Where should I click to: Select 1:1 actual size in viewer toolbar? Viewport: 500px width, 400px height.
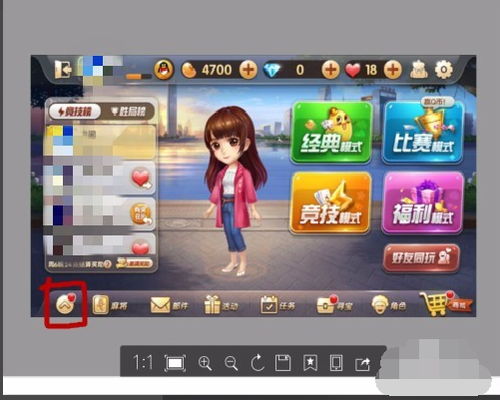[143, 362]
